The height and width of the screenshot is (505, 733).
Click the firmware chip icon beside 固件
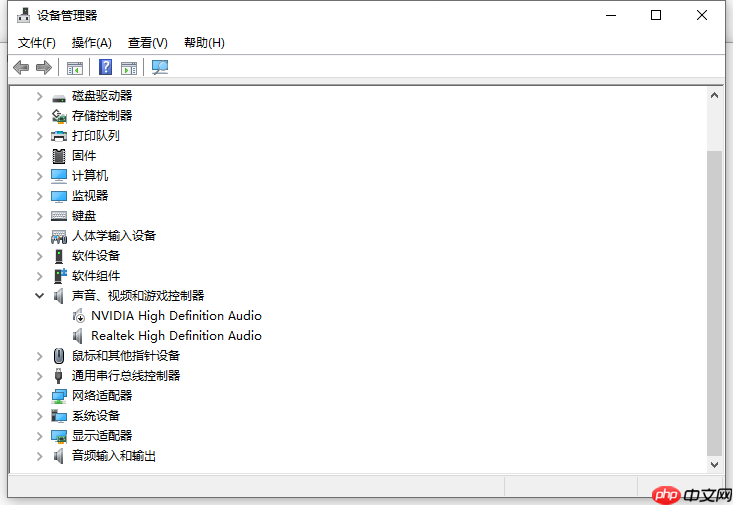(59, 156)
